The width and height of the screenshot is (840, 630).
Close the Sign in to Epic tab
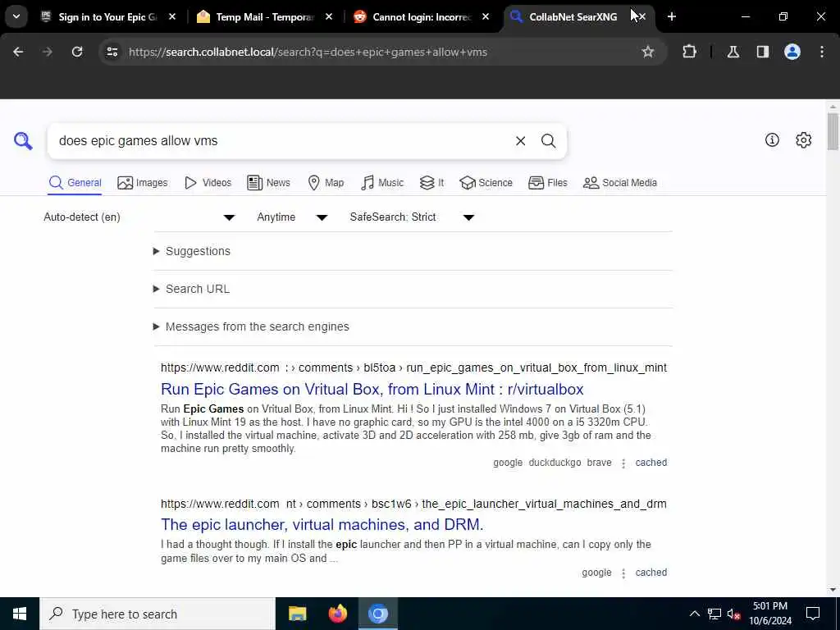172,16
